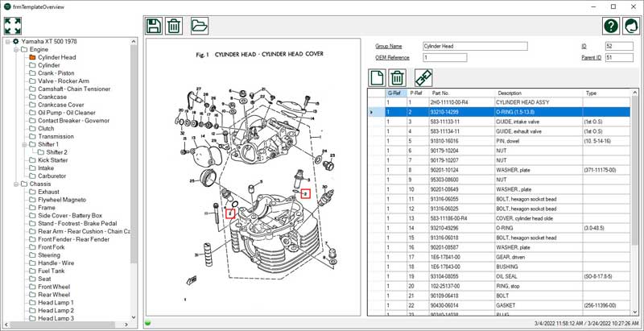Open the Flywheel Magneto group
The image size is (644, 331).
pos(63,200)
